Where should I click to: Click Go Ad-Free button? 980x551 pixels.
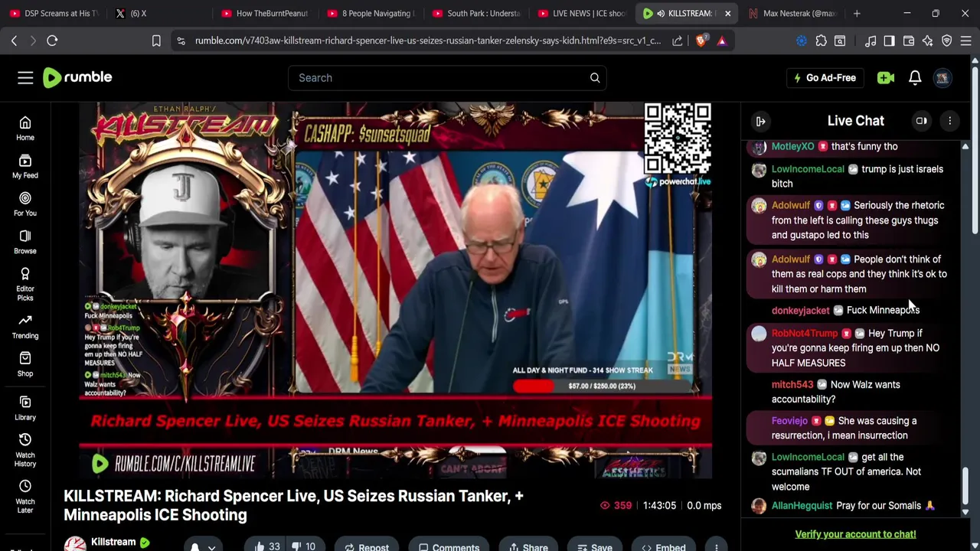coord(825,77)
